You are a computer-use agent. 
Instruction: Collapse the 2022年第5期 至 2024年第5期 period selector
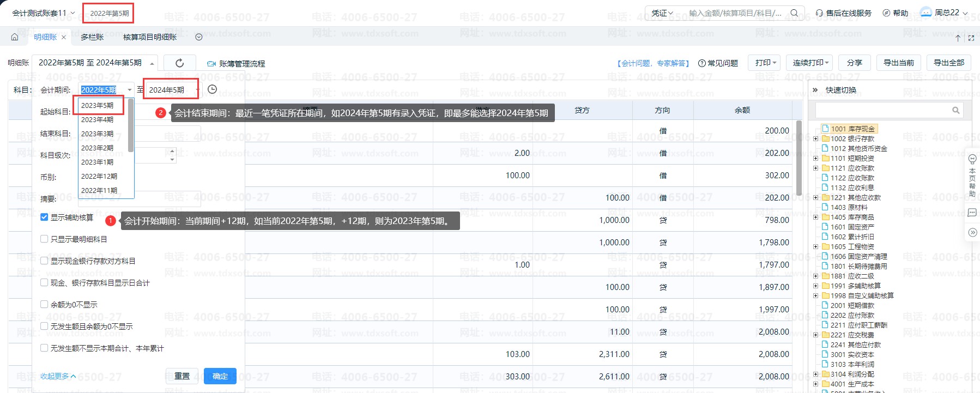pyautogui.click(x=95, y=63)
